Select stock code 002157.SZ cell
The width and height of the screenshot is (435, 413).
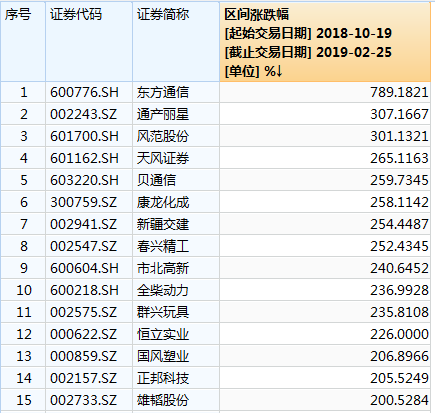click(x=89, y=378)
